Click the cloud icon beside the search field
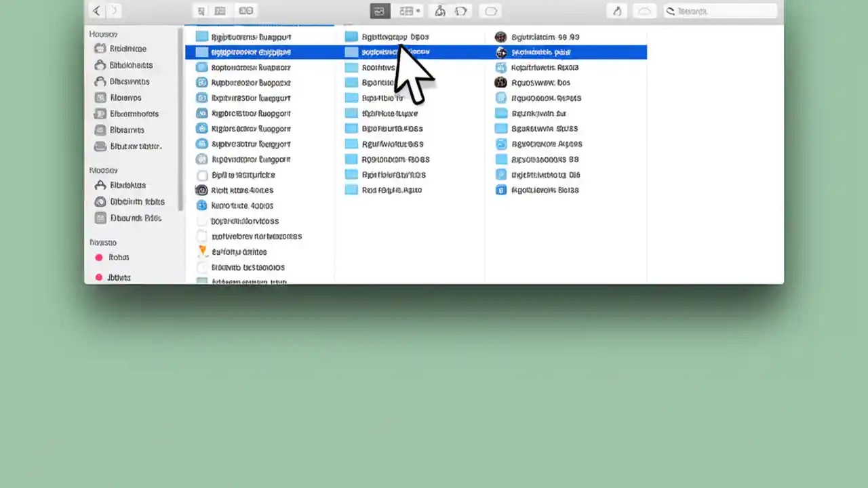 (644, 10)
